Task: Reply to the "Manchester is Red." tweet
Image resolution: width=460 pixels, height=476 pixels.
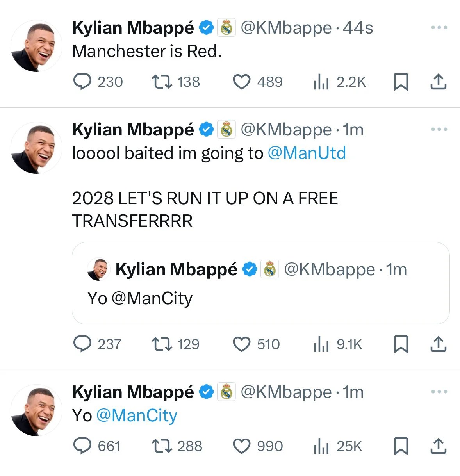Action: pos(83,82)
